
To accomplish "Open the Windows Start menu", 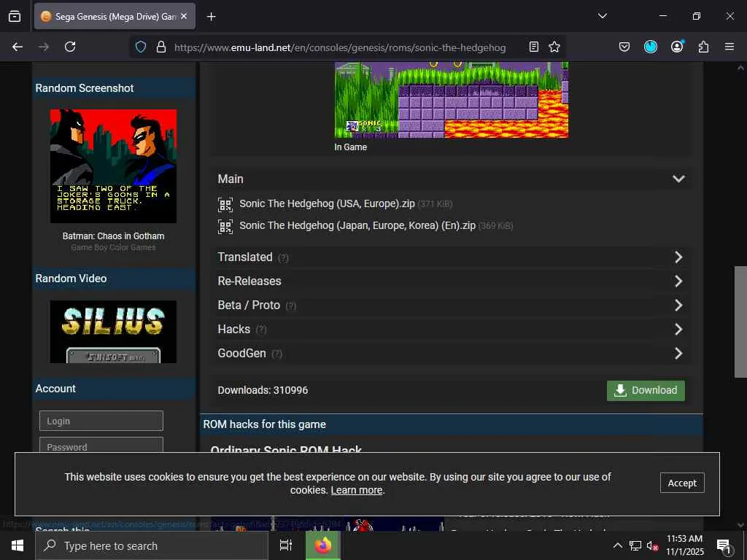I will [x=18, y=545].
